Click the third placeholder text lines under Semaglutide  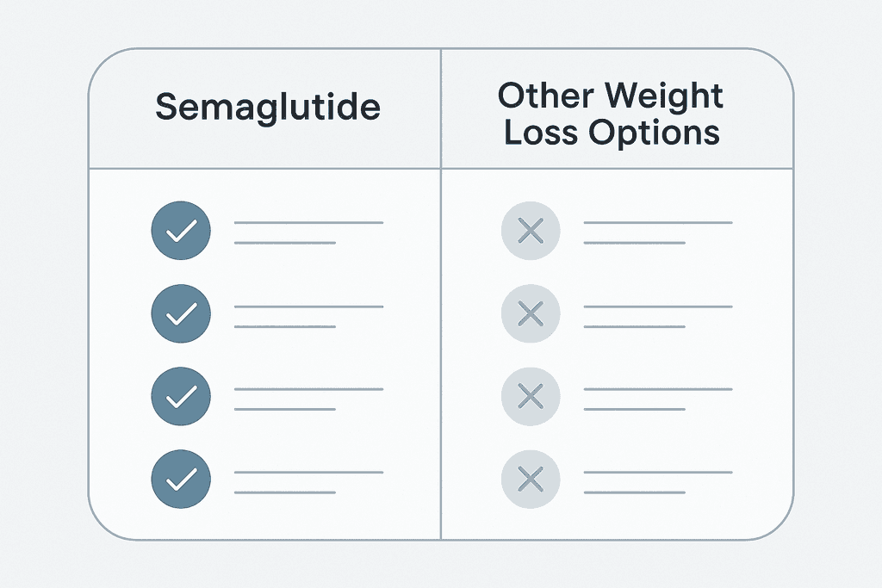[309, 399]
